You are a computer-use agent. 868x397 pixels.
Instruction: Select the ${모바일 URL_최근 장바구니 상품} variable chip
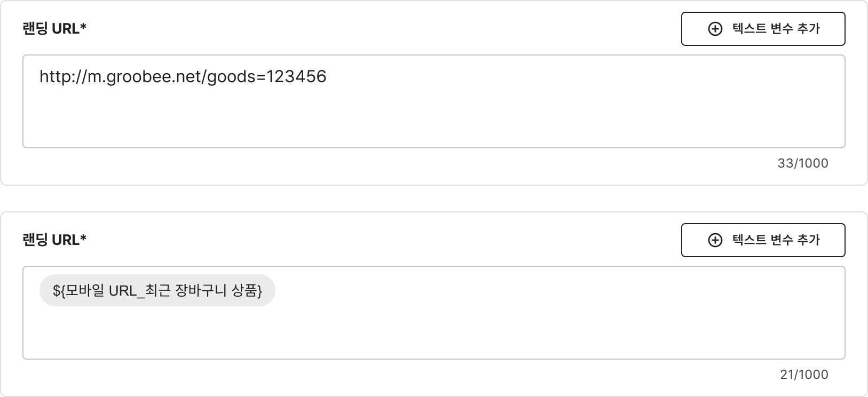157,291
